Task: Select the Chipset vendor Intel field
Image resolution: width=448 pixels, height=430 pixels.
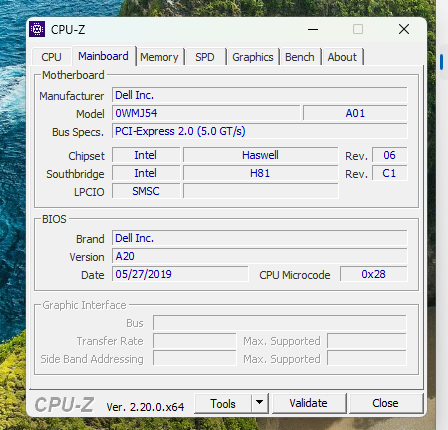Action: 146,155
